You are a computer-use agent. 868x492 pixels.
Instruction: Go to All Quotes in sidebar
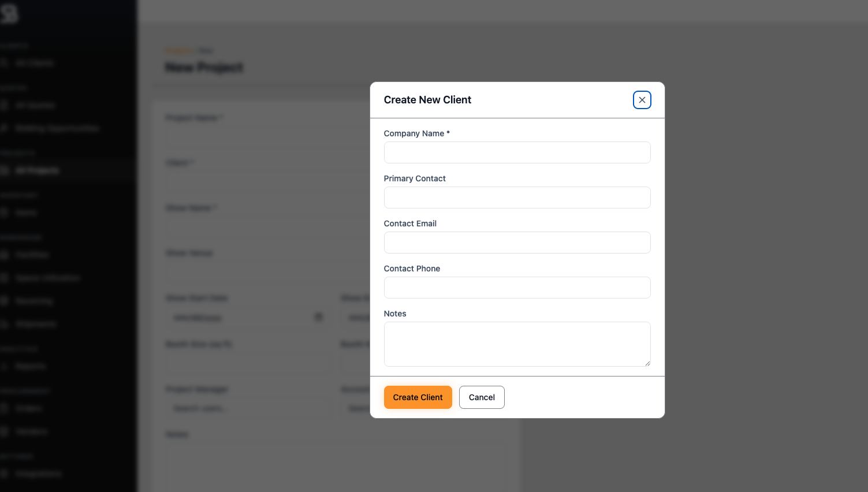pos(35,105)
